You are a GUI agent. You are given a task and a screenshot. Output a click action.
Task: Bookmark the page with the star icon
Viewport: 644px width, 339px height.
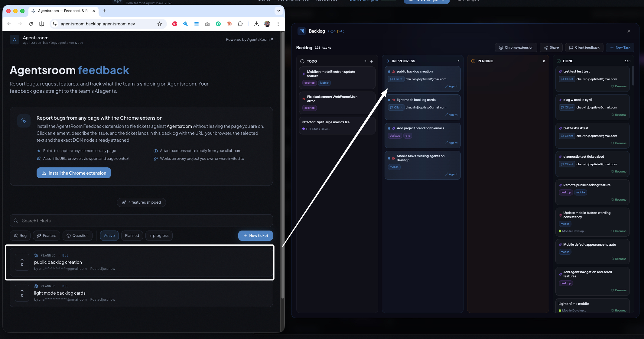160,24
